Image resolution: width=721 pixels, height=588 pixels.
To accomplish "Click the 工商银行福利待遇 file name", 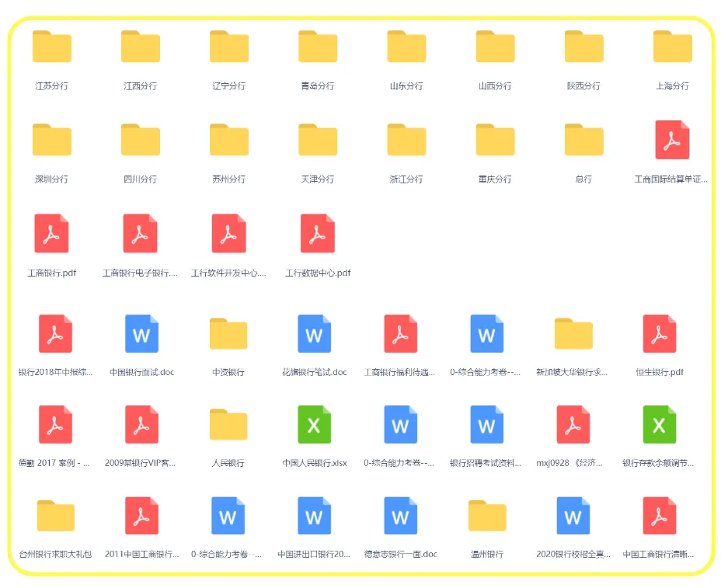I will 399,372.
